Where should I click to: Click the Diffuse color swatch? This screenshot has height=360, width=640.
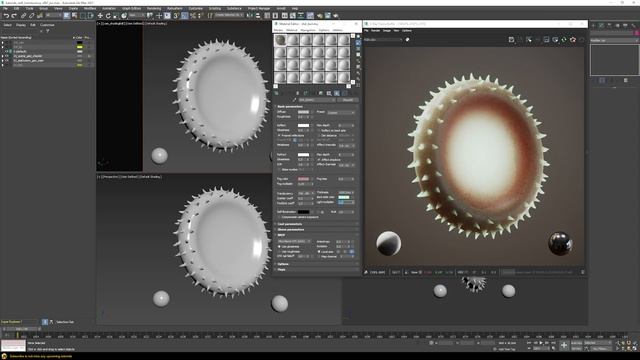click(304, 112)
